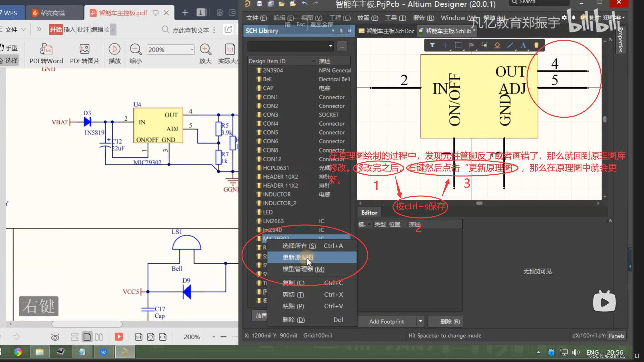Open the SCH Library filter combo box
644x362 pixels.
point(330,46)
